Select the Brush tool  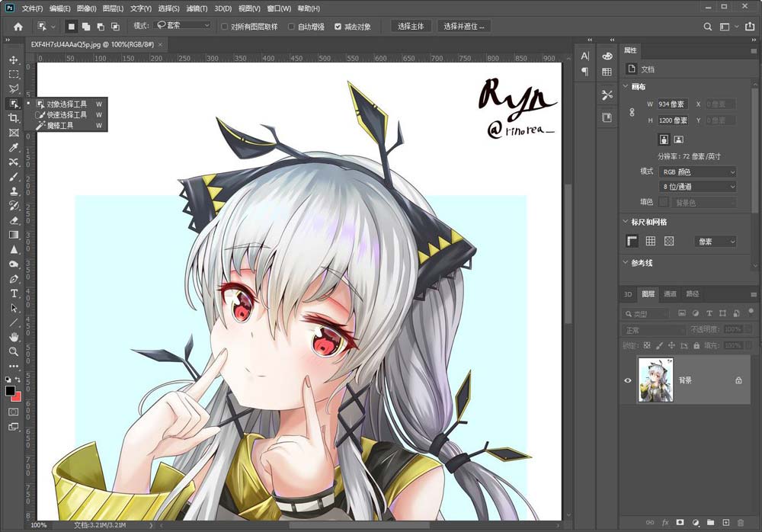(x=14, y=177)
